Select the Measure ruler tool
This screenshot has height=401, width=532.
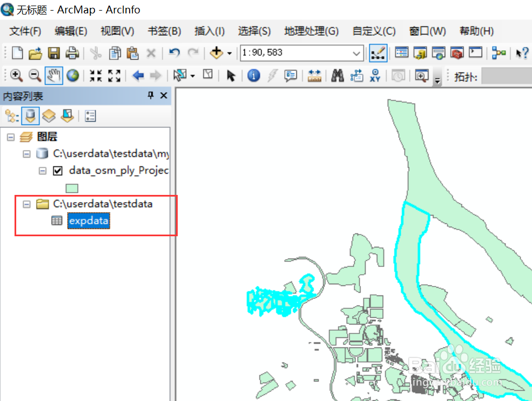314,75
